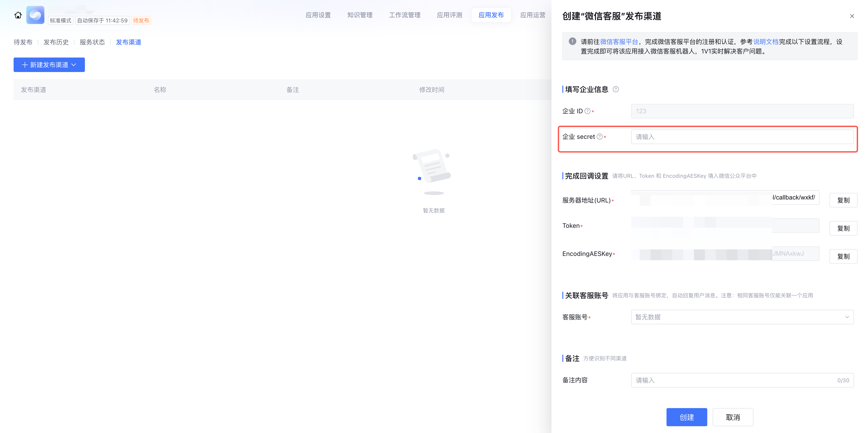Open the 微信客服平台 link

[619, 42]
